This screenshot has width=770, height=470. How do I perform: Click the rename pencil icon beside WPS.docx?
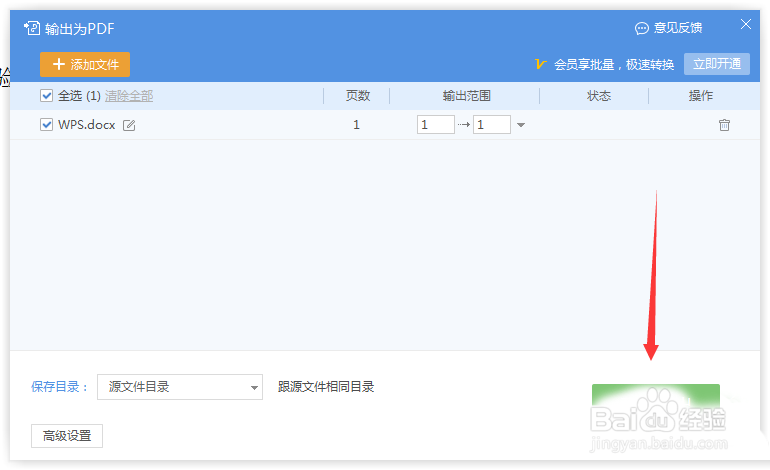[129, 125]
